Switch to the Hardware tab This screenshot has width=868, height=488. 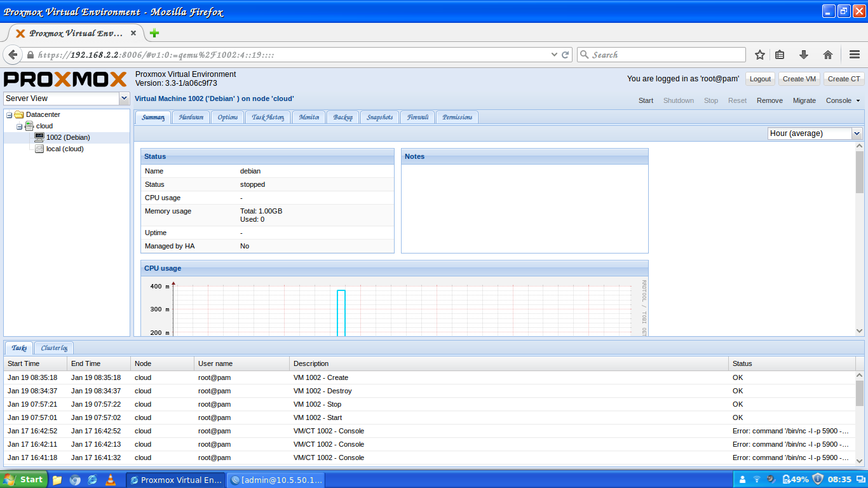(191, 117)
